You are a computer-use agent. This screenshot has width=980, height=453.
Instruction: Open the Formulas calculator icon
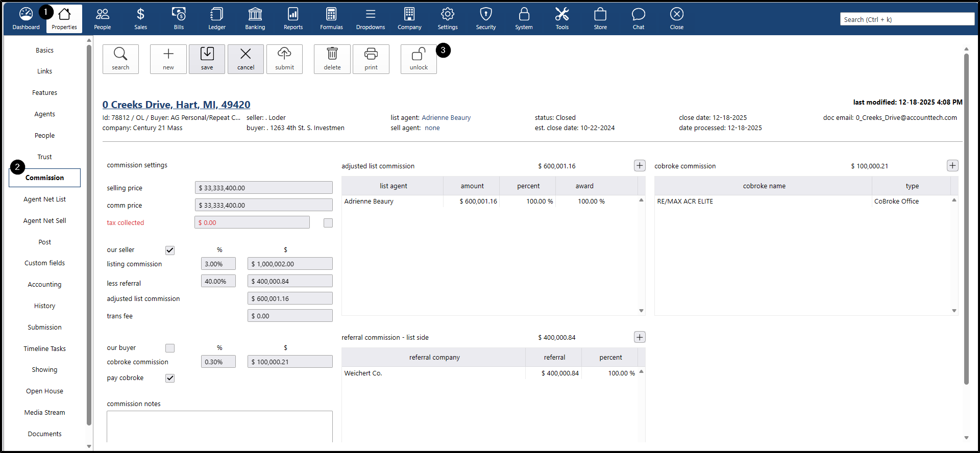click(x=331, y=18)
